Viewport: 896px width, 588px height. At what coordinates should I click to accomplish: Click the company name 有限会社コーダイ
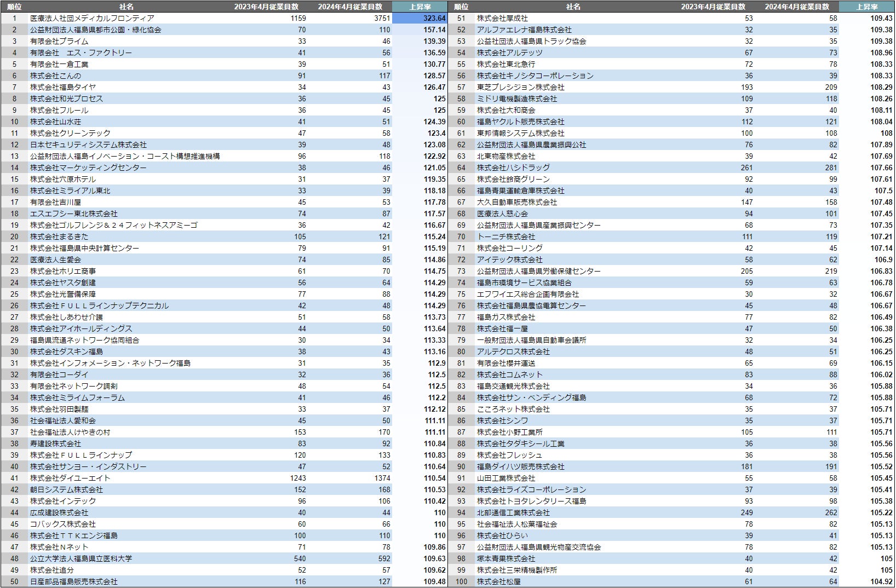click(59, 374)
